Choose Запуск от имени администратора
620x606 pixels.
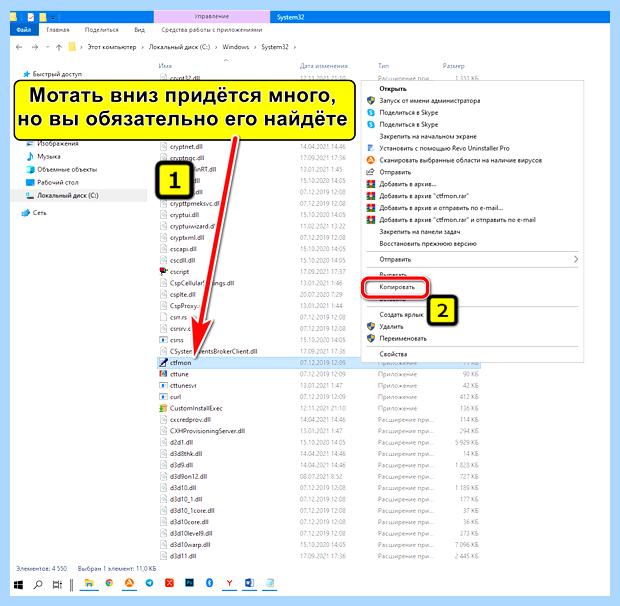(430, 101)
